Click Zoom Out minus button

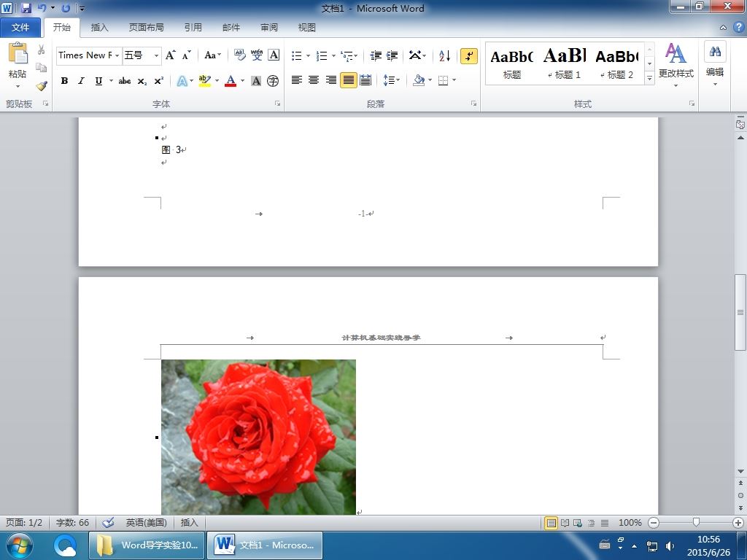point(654,523)
